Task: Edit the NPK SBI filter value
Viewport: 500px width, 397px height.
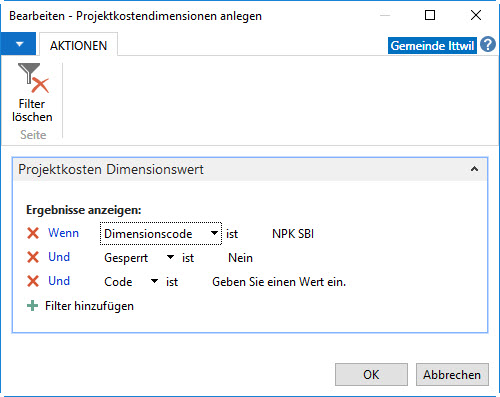Action: pos(293,234)
